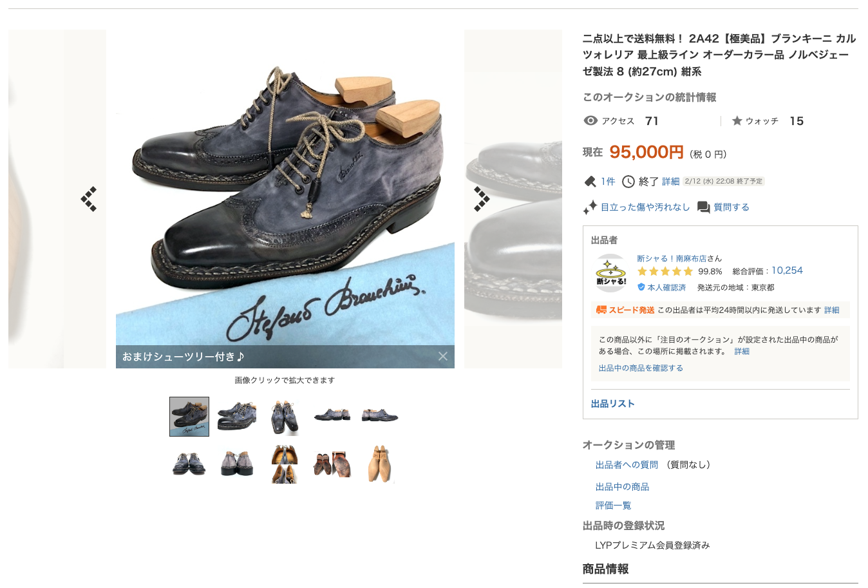Open 詳細 link beside 終了
868x588 pixels.
coord(671,182)
